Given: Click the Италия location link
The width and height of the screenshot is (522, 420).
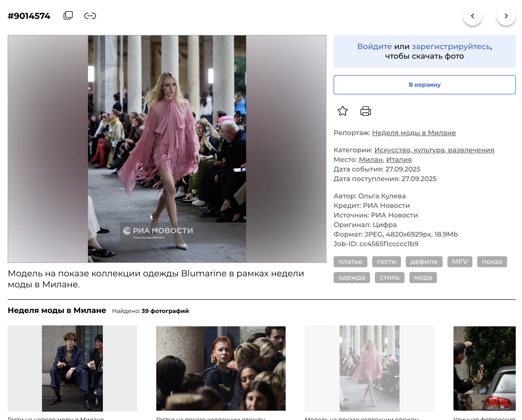Looking at the screenshot, I should (x=399, y=160).
